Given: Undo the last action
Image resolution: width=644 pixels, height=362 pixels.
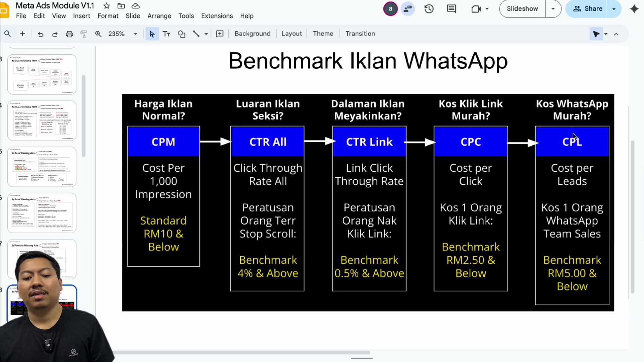Looking at the screenshot, I should pyautogui.click(x=40, y=34).
